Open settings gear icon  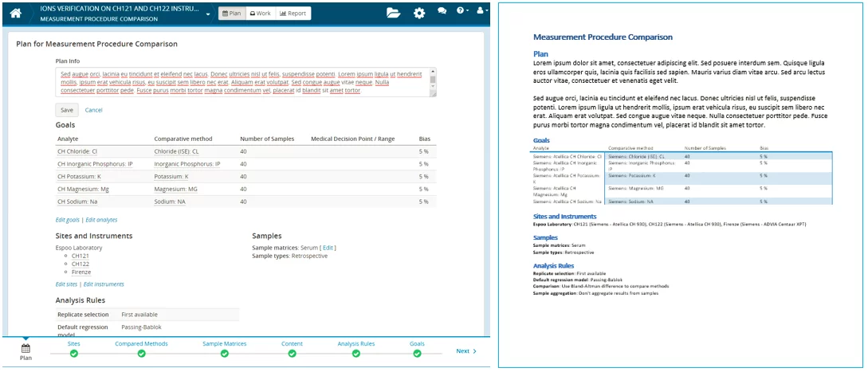[419, 13]
